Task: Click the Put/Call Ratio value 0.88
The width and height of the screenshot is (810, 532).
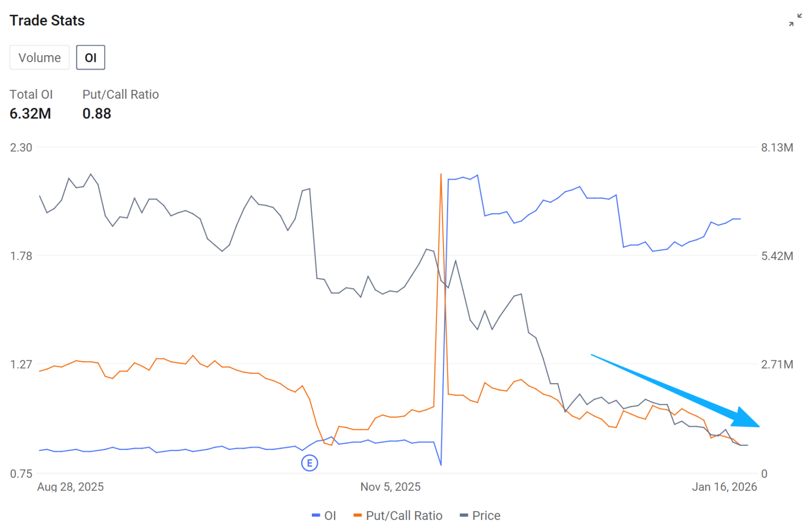Action: coord(97,114)
